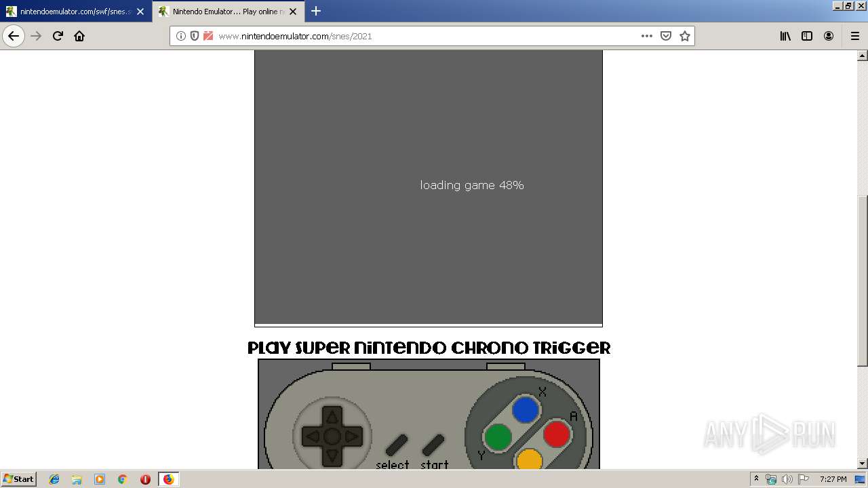Image resolution: width=868 pixels, height=488 pixels.
Task: Show site information icon in address bar
Action: point(181,36)
